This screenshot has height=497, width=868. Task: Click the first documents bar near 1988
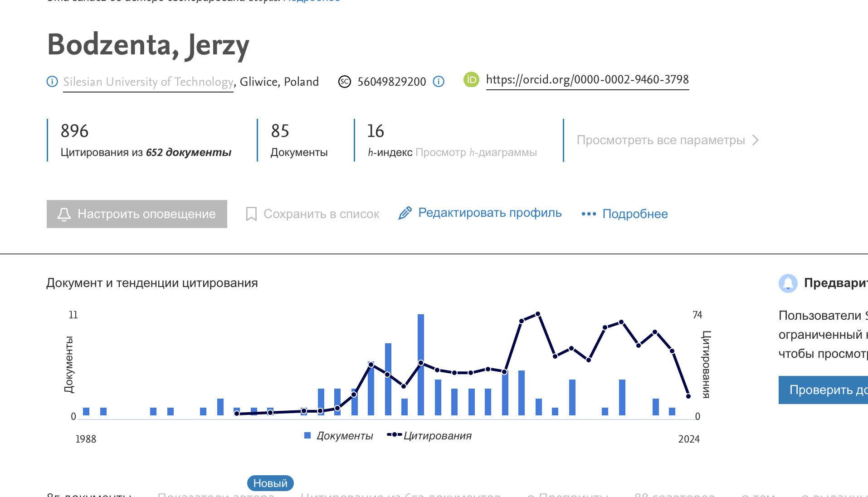click(86, 412)
